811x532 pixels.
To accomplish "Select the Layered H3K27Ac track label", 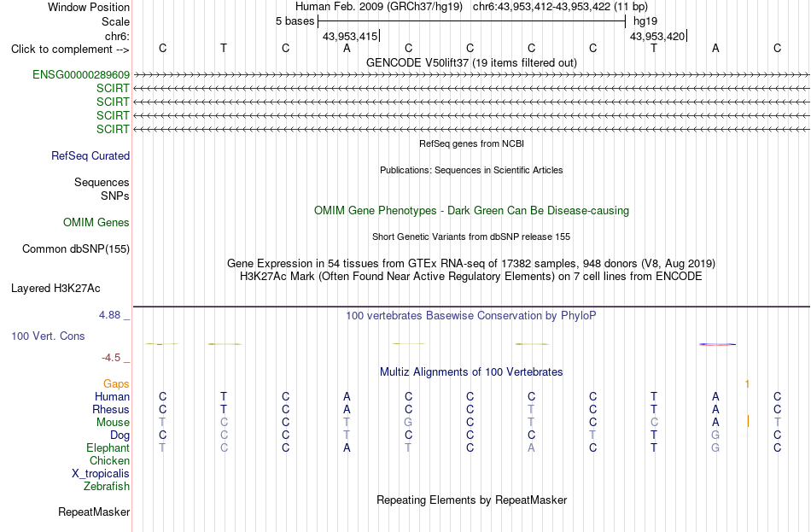I will pos(55,289).
